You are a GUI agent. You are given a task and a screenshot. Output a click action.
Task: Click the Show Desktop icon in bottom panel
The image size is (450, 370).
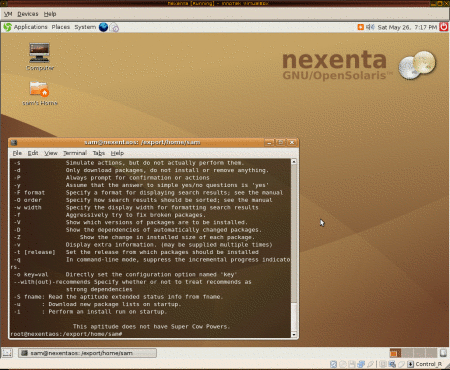click(x=7, y=353)
